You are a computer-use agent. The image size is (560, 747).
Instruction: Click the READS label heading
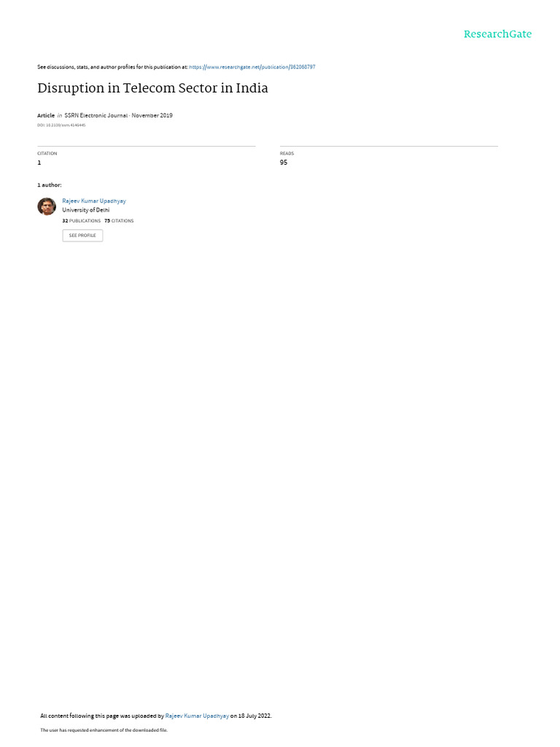(x=287, y=153)
